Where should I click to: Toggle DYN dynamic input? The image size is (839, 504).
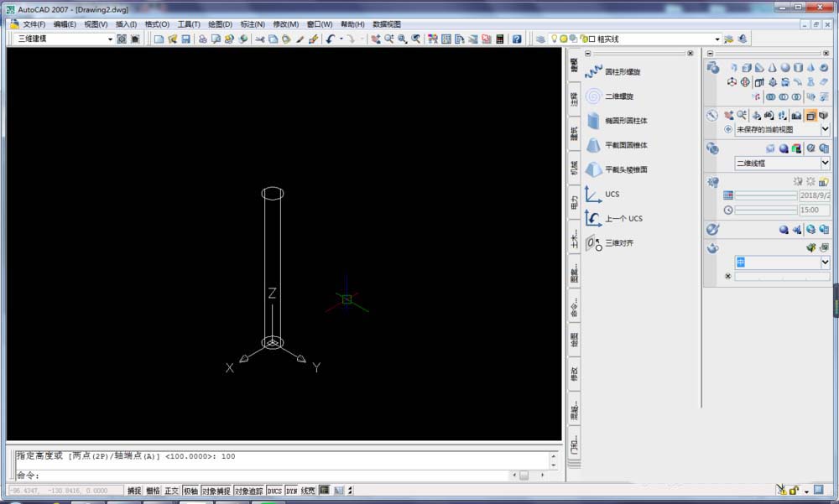coord(291,491)
